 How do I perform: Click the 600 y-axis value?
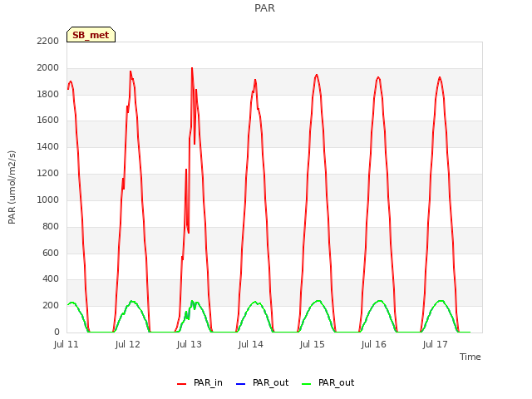(x=51, y=253)
